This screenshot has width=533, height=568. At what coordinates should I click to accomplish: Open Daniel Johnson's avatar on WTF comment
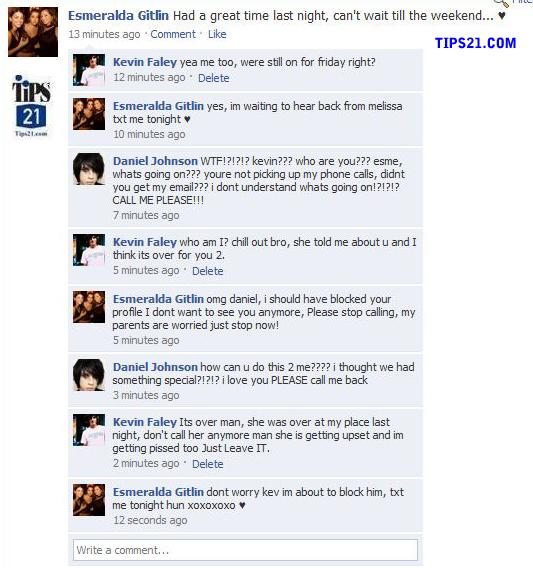coord(89,169)
